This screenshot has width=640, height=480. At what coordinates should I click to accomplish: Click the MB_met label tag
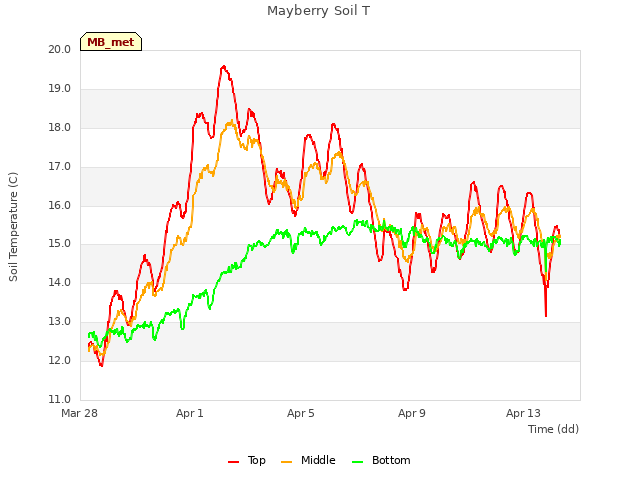[x=111, y=42]
